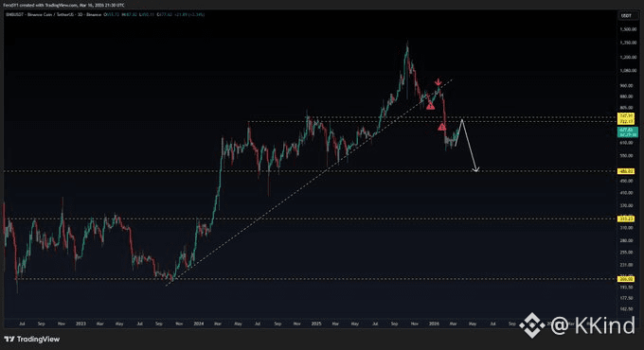Click the yellow 333.23 price level label
Image resolution: width=644 pixels, height=350 pixels.
click(626, 219)
